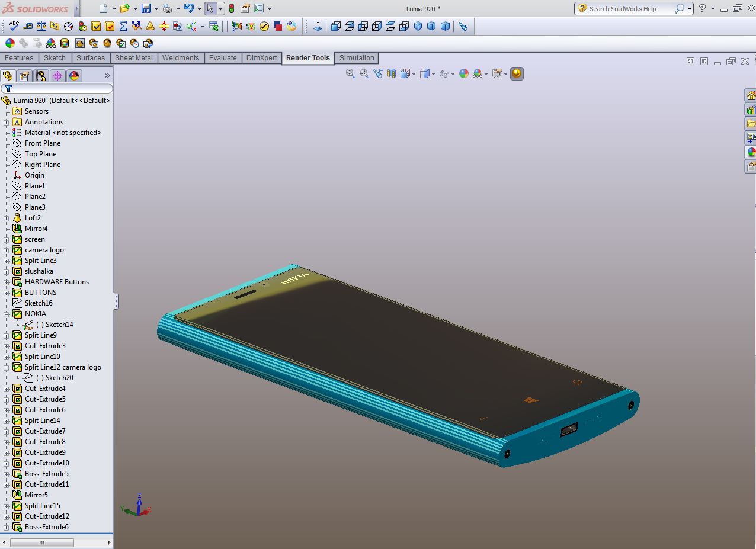Click the Sigma equations icon
This screenshot has width=756, height=549.
[x=123, y=26]
